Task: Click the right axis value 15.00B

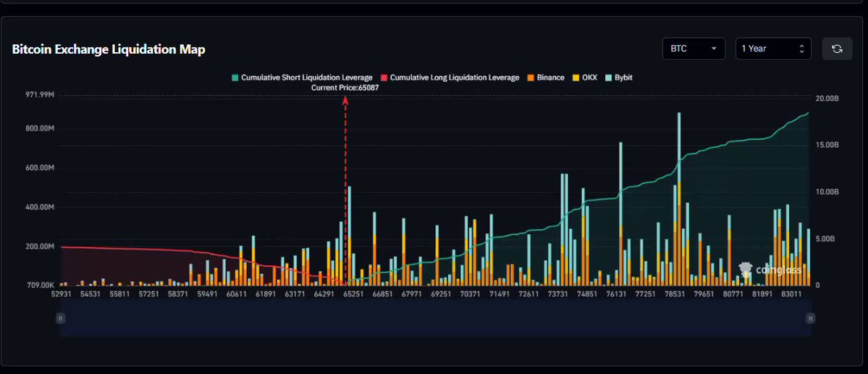Action: 827,145
